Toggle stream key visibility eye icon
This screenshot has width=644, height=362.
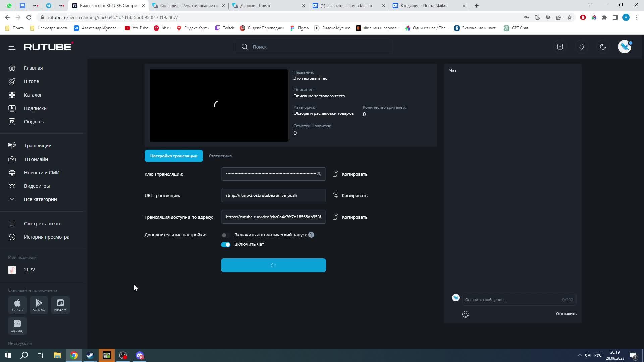pyautogui.click(x=319, y=174)
